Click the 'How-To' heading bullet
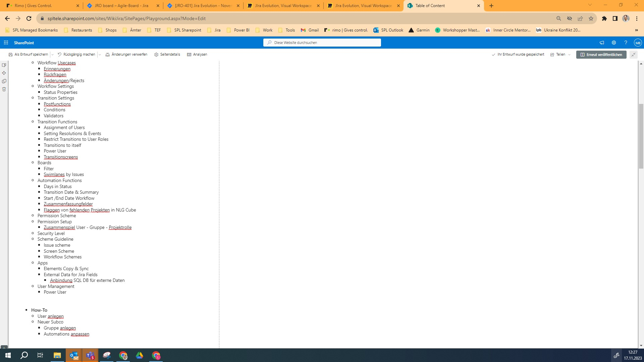 pos(39,310)
